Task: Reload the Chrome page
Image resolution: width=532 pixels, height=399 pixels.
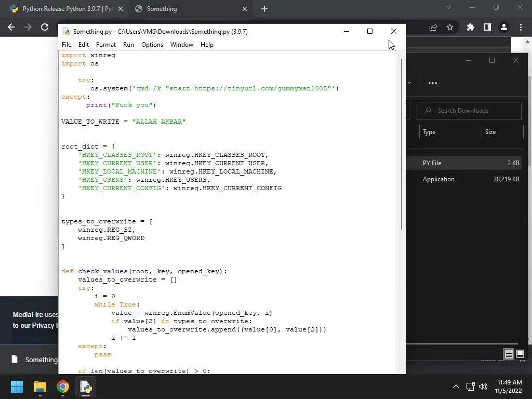Action: (x=45, y=27)
